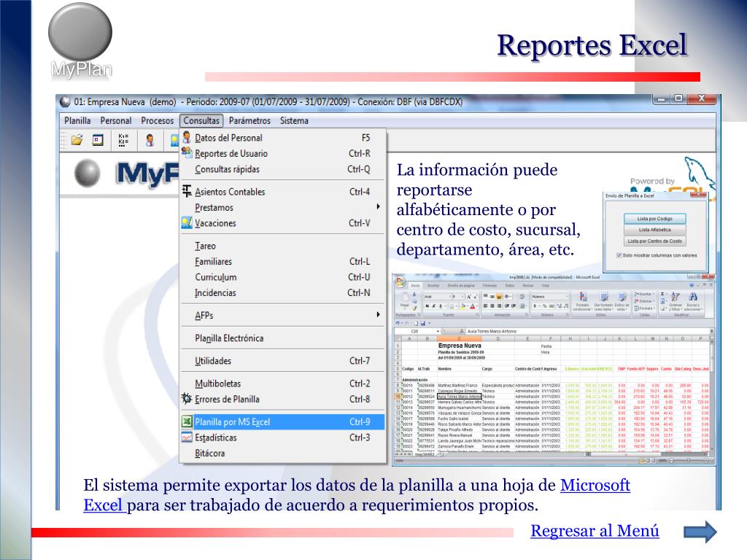Select Estadísticas menu entry
Image resolution: width=747 pixels, height=560 pixels.
[282, 437]
